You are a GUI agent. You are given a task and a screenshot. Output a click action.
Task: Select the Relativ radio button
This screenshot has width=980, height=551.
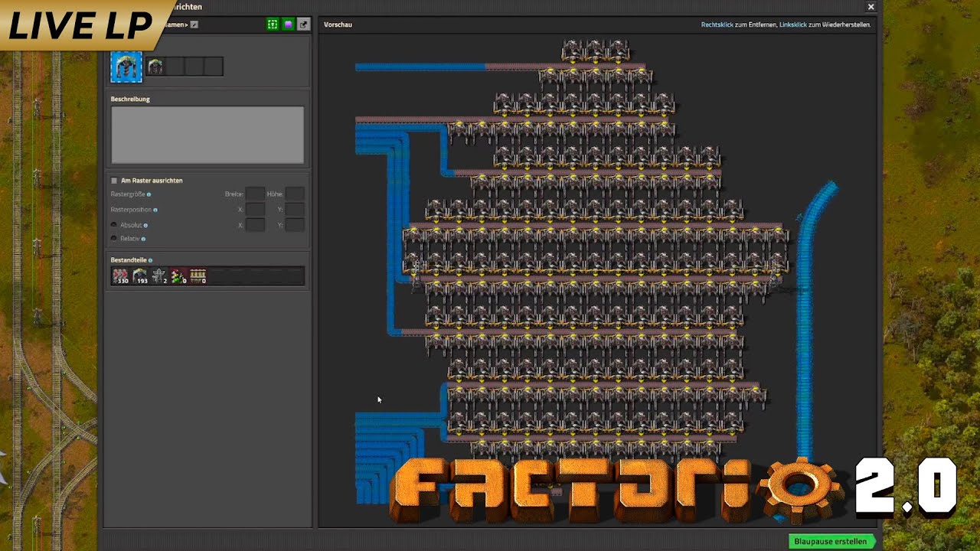point(114,239)
